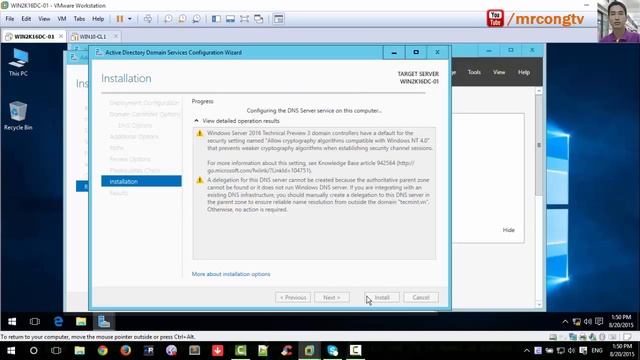640x360 pixels.
Task: Expand host system tray hidden icons
Action: [527, 351]
